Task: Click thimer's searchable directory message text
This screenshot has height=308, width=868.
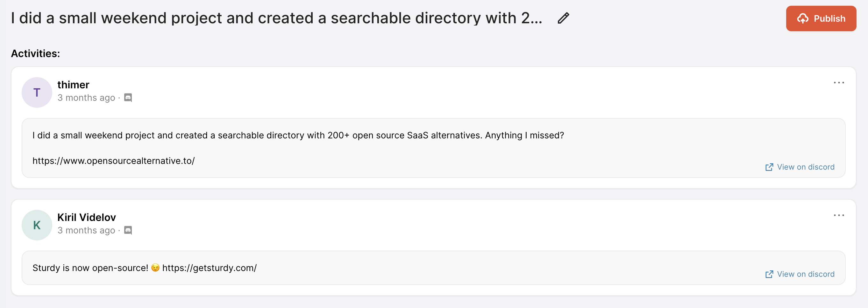Action: (298, 135)
